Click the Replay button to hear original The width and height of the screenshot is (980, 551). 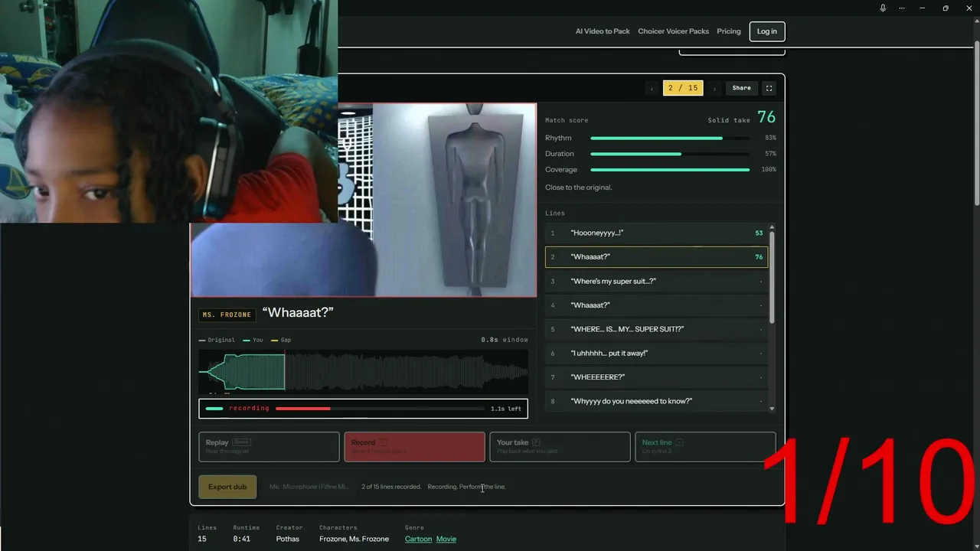[x=269, y=447]
